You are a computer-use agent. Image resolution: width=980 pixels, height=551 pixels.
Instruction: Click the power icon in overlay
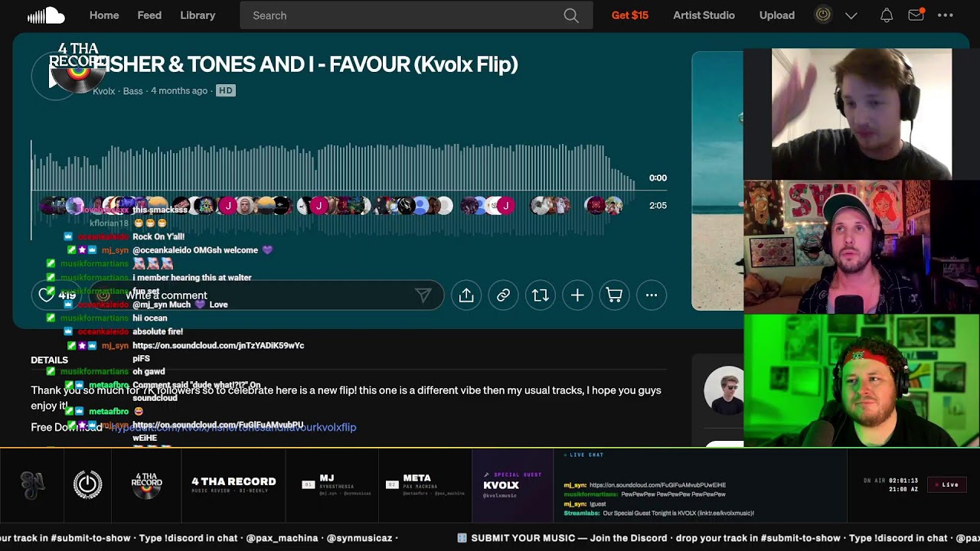87,485
